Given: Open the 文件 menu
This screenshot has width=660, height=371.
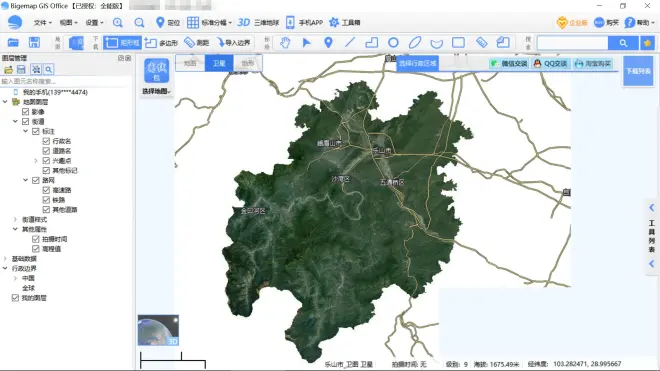Looking at the screenshot, I should [x=43, y=22].
